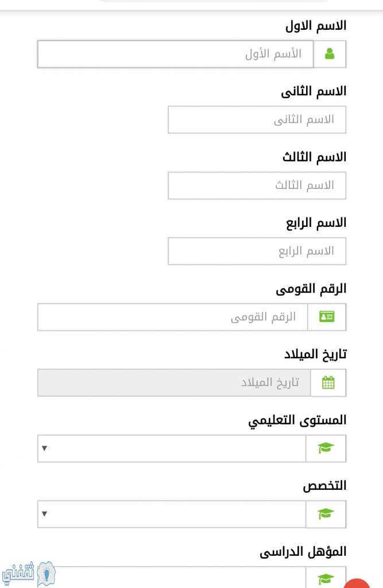Expand the التخصص dropdown arrow
The width and height of the screenshot is (383, 588).
tap(45, 514)
